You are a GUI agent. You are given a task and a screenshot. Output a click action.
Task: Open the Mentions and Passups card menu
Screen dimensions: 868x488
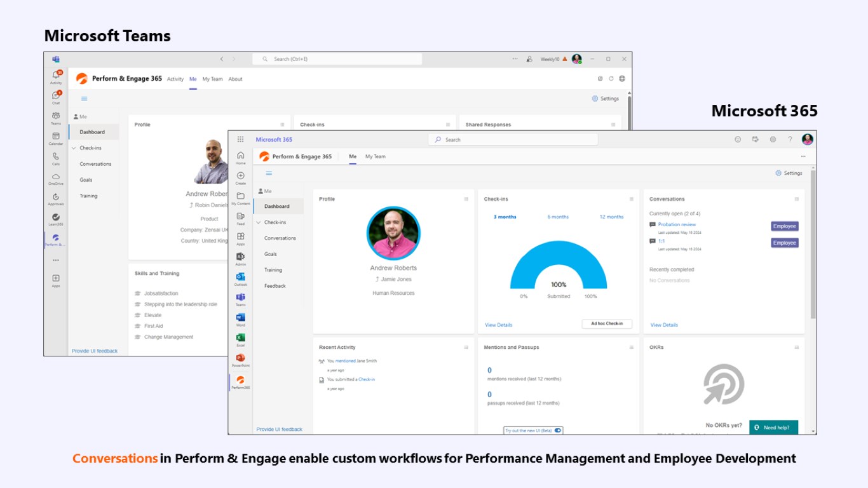pyautogui.click(x=631, y=348)
